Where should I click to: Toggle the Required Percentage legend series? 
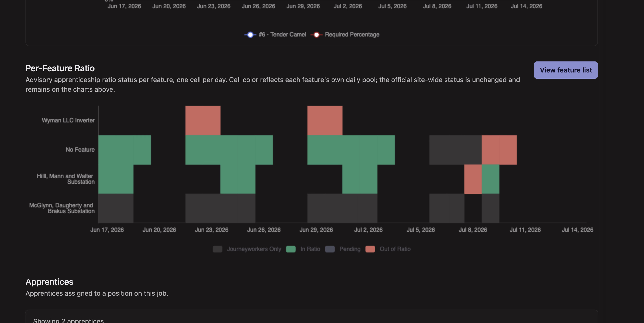click(345, 35)
